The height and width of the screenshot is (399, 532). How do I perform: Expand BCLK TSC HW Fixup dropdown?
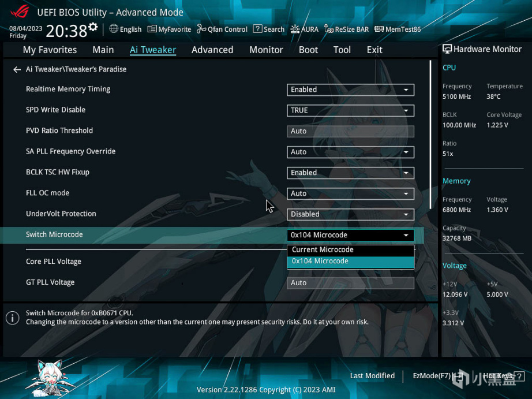(x=350, y=173)
